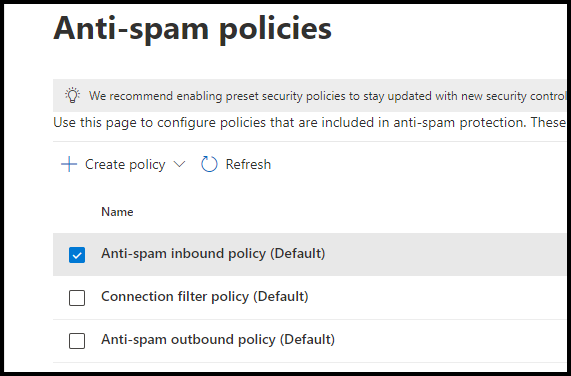
Task: Click the 'Use this page to configure' description
Action: [x=310, y=123]
